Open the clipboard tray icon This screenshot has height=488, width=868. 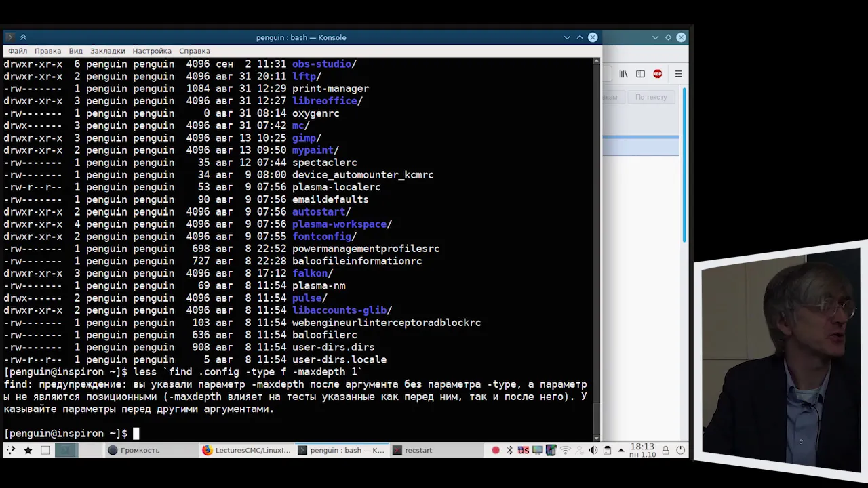click(x=607, y=450)
